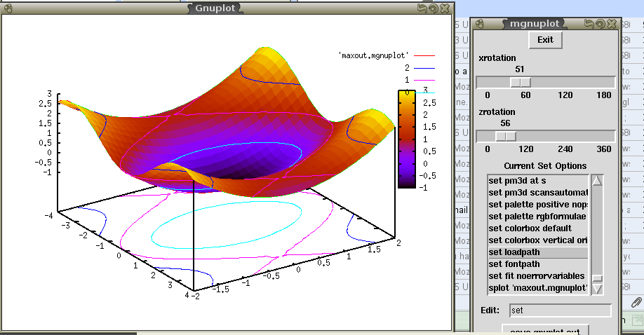Click the options list scrollbar thumb
This screenshot has width=644, height=335.
(597, 278)
